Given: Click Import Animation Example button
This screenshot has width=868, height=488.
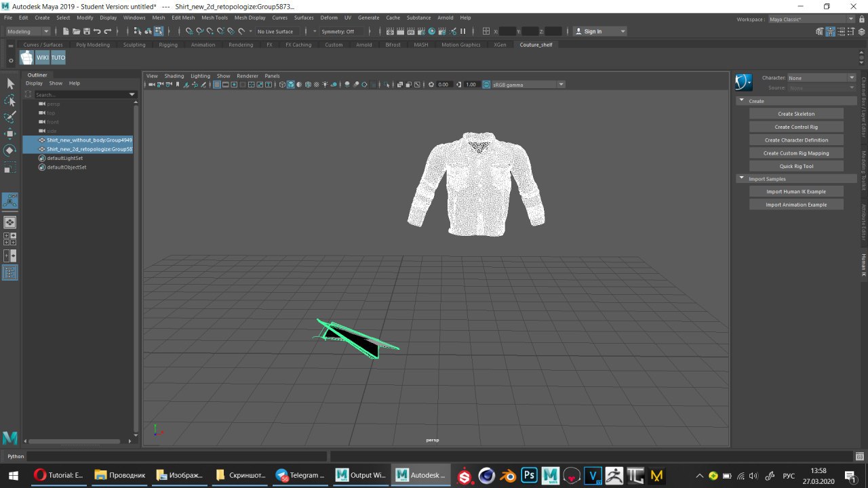Looking at the screenshot, I should [x=796, y=205].
